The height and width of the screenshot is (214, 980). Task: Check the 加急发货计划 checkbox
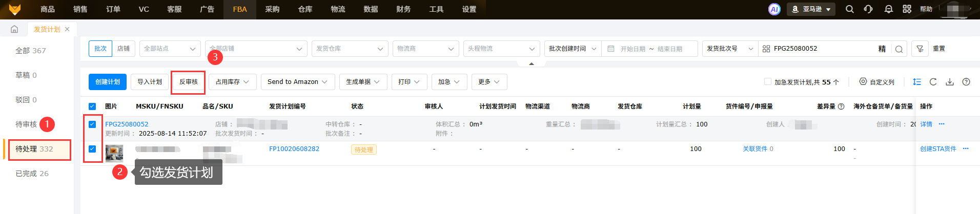768,81
